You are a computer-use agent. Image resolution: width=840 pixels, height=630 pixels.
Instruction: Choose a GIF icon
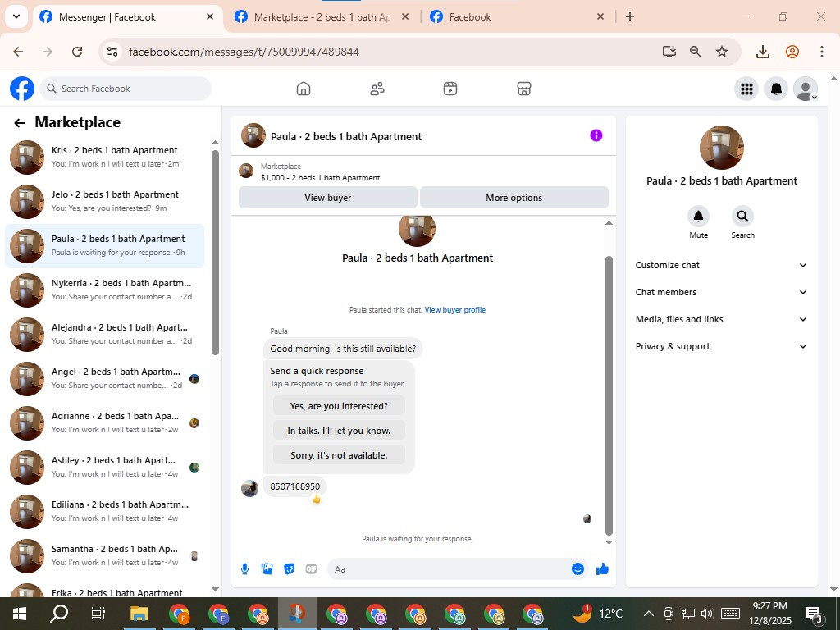click(311, 569)
